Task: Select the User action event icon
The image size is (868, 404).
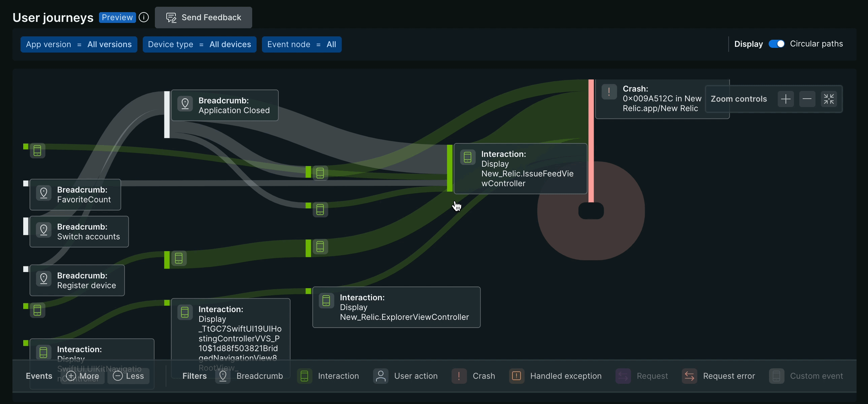Action: point(380,376)
